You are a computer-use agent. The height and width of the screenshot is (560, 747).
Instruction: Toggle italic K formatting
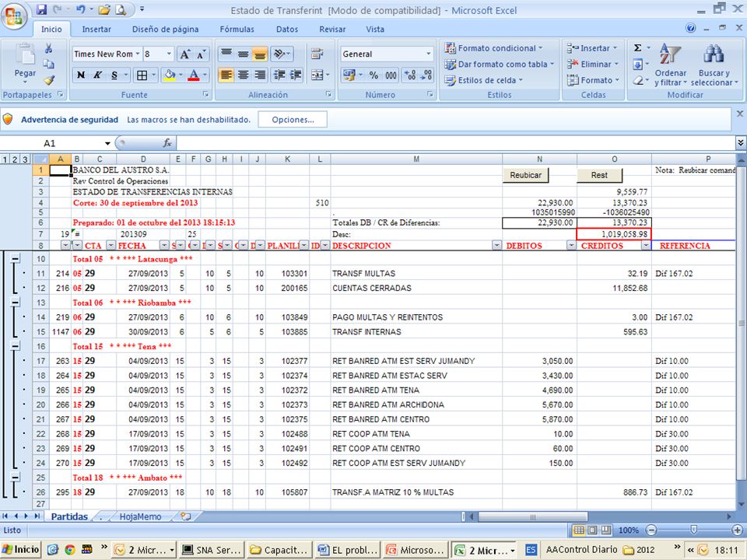98,75
